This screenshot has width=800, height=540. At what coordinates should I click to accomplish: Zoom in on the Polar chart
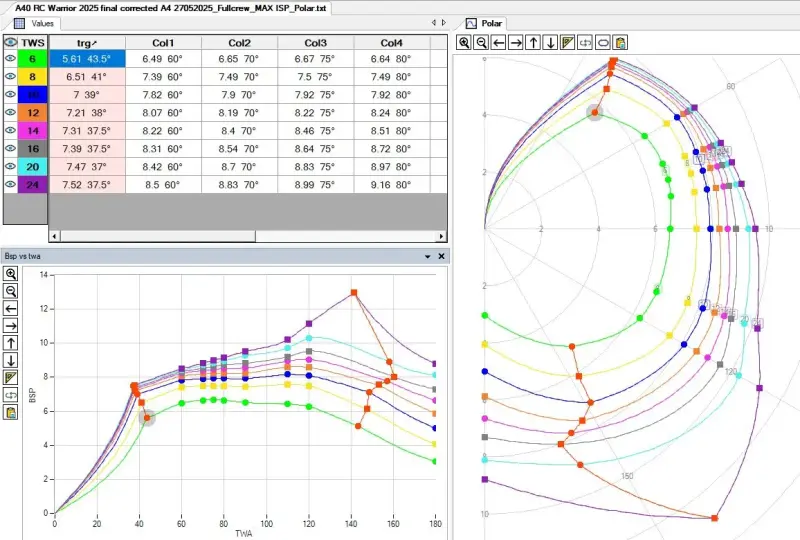tap(464, 43)
